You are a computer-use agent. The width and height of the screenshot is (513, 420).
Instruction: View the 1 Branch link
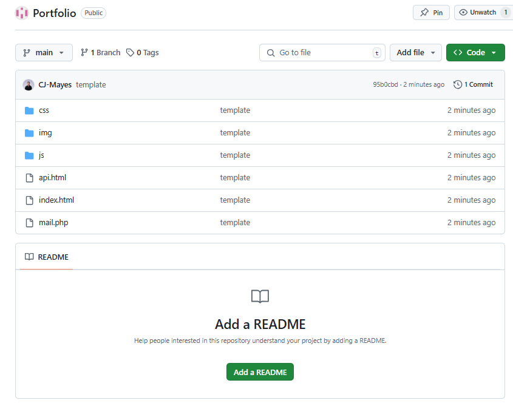point(101,53)
